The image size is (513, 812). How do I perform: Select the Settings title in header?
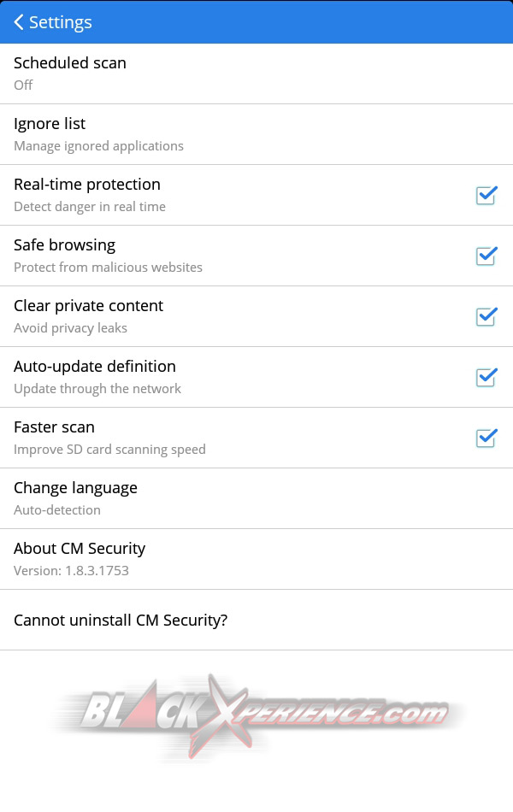coord(60,22)
